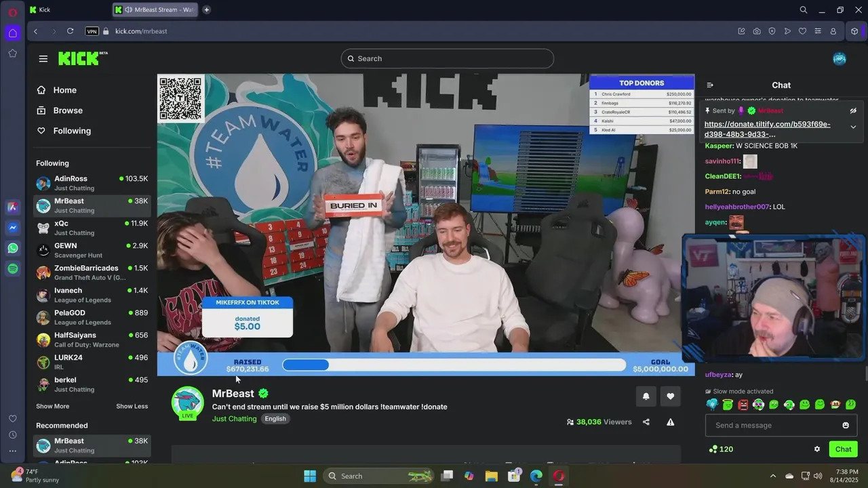Screen dimensions: 868x488
Task: Open Messenger in Opera sidebar
Action: tap(13, 228)
